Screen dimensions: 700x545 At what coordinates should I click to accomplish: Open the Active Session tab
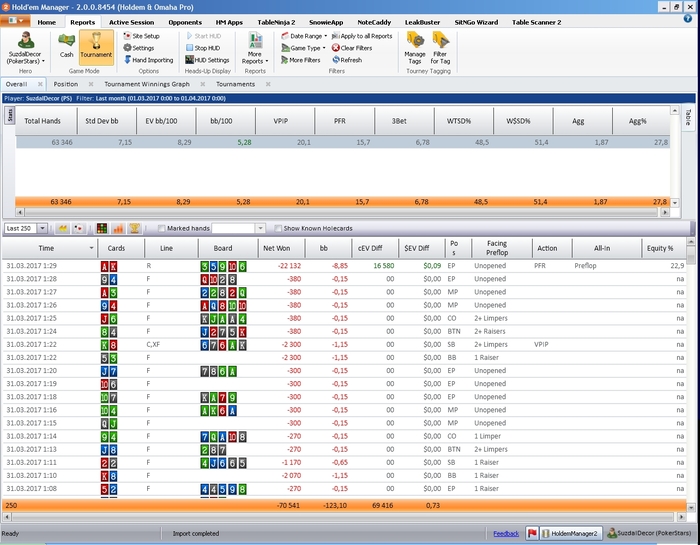point(131,22)
